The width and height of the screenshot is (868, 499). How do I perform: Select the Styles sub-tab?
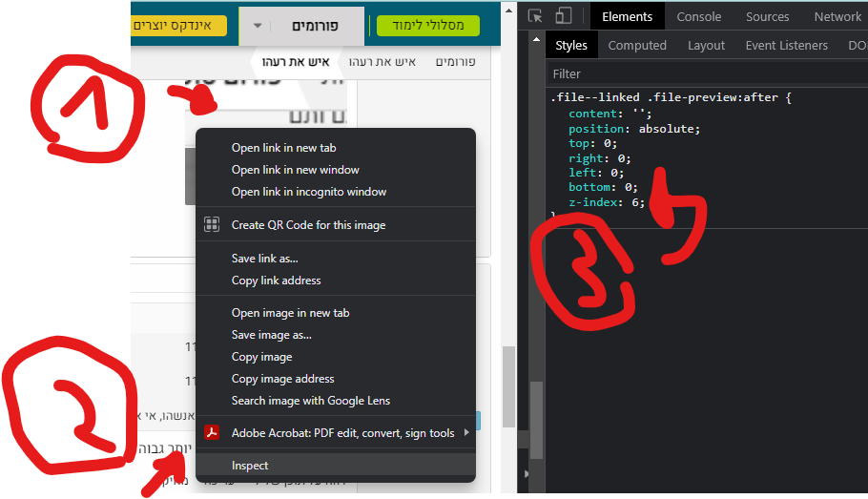570,46
